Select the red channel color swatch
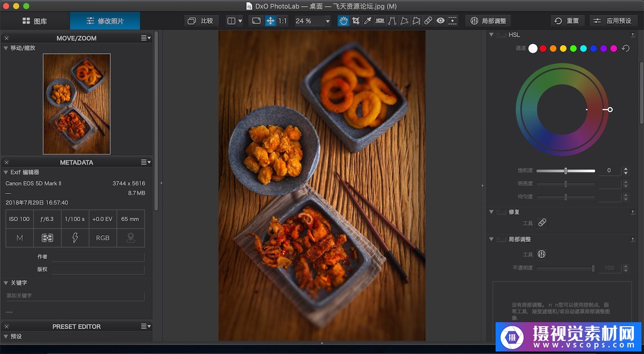 (x=543, y=48)
